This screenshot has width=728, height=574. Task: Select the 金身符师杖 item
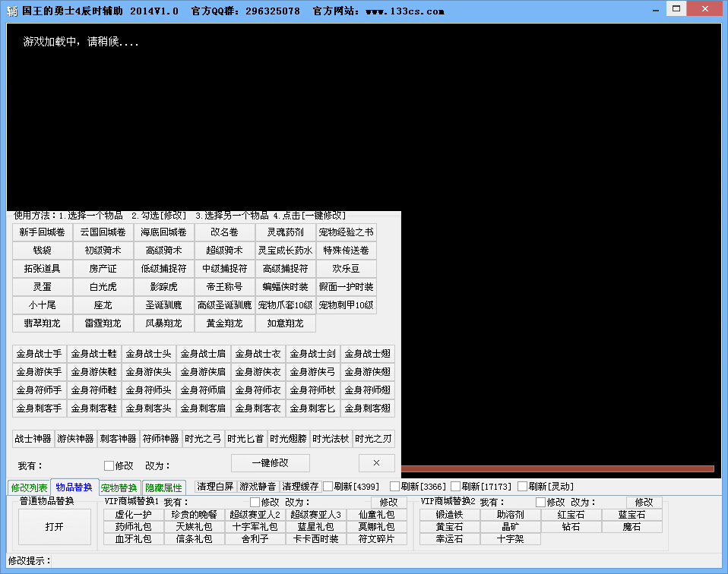[x=313, y=389]
